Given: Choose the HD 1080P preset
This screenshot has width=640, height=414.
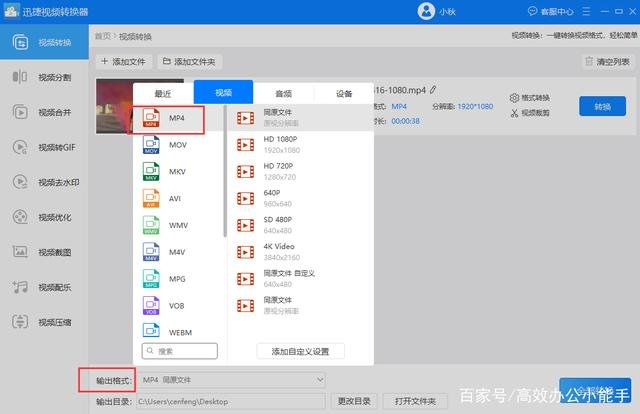Looking at the screenshot, I should click(301, 145).
